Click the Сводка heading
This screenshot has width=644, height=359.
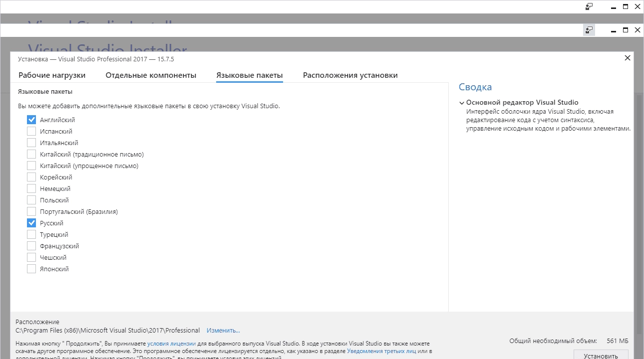pyautogui.click(x=475, y=87)
